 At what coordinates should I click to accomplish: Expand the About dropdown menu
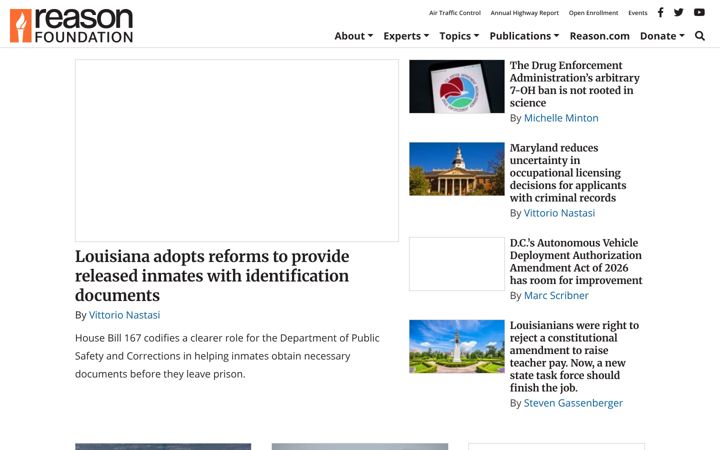[354, 36]
